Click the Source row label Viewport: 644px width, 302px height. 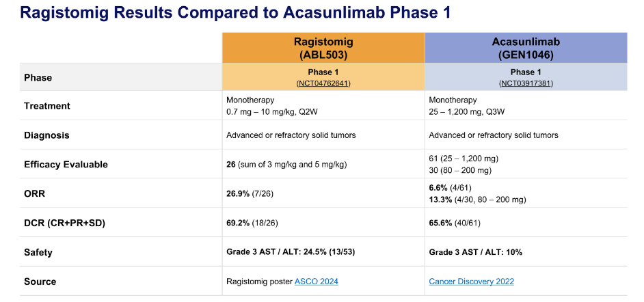(x=40, y=282)
